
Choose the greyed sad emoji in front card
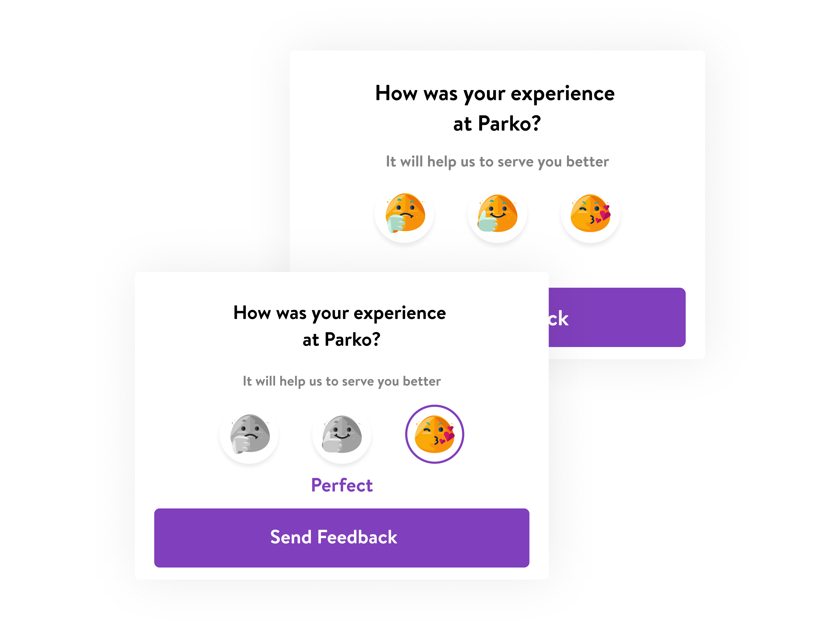tap(249, 434)
